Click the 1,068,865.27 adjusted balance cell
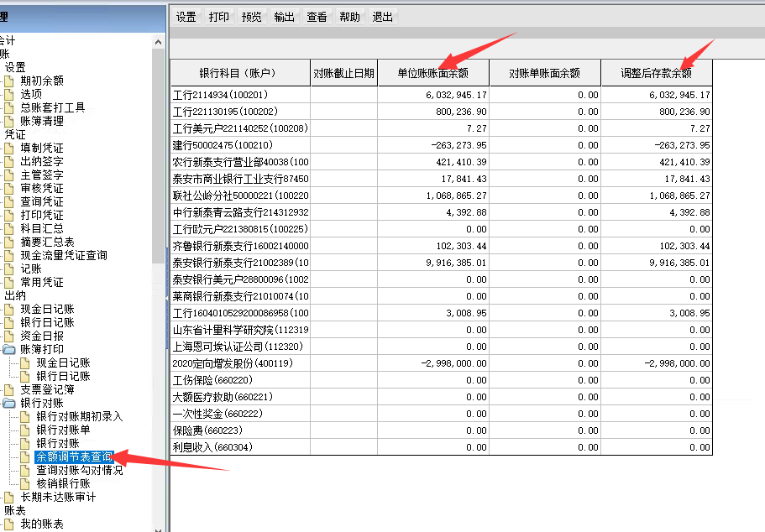This screenshot has width=765, height=532. [657, 196]
